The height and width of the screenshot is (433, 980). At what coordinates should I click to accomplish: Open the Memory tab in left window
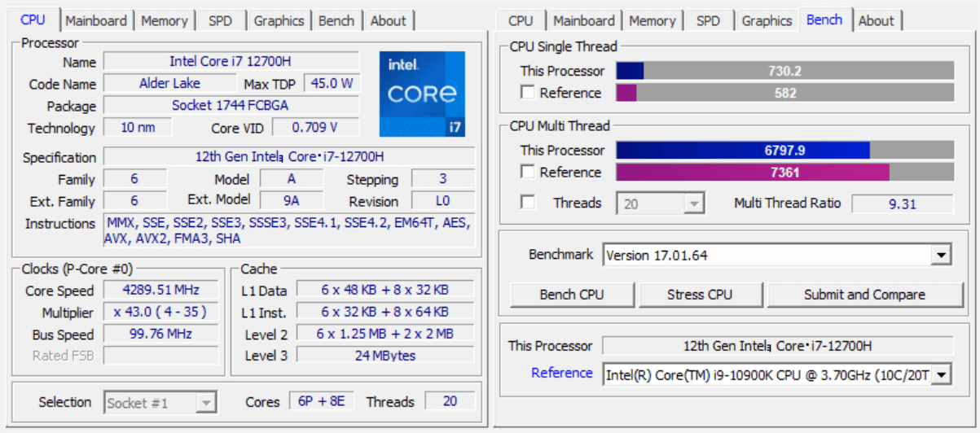pyautogui.click(x=165, y=20)
